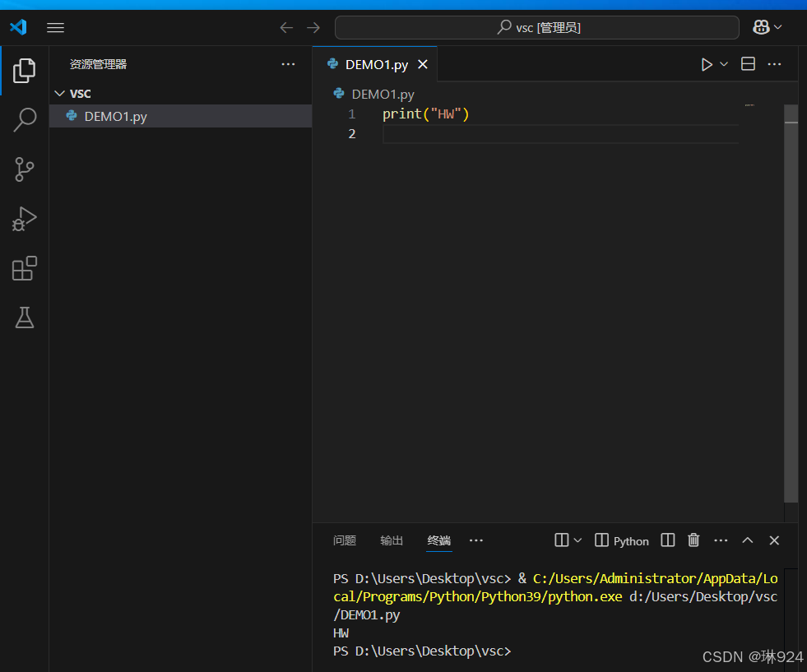The height and width of the screenshot is (672, 807).
Task: Toggle the Explorer view in the activity bar
Action: (x=24, y=71)
